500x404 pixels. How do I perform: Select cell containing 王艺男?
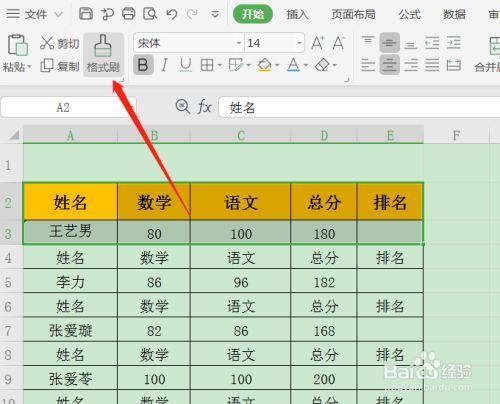tap(70, 232)
